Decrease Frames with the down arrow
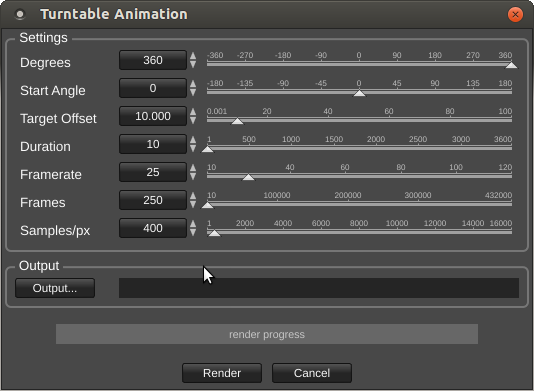The width and height of the screenshot is (534, 391). [193, 204]
